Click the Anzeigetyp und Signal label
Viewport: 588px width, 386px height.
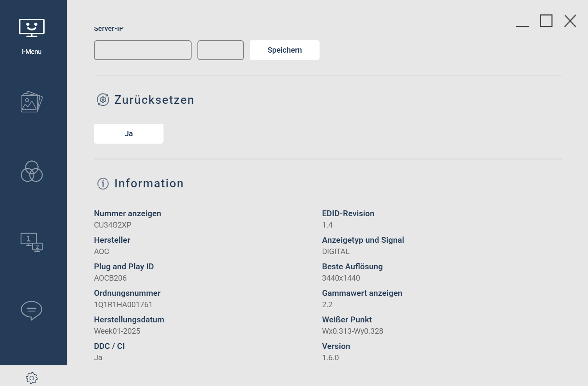363,240
